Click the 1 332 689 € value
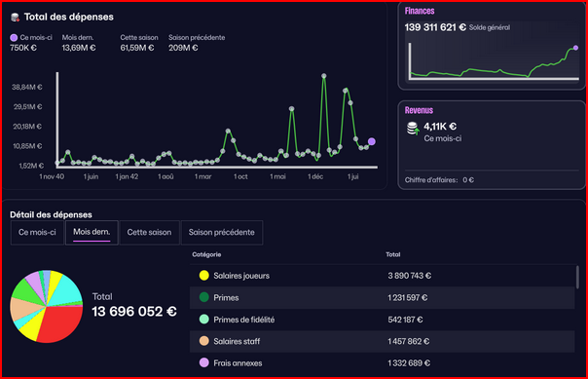The height and width of the screenshot is (379, 588). (409, 363)
